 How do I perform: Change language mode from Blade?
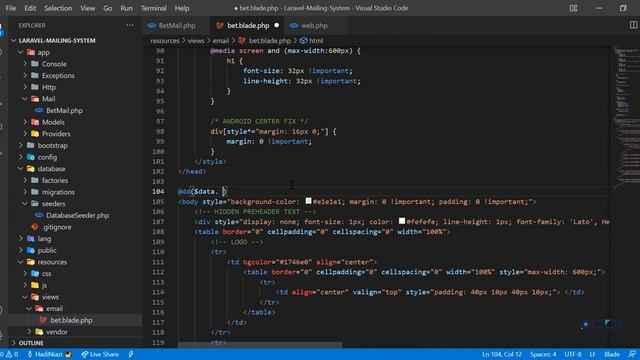[611, 354]
